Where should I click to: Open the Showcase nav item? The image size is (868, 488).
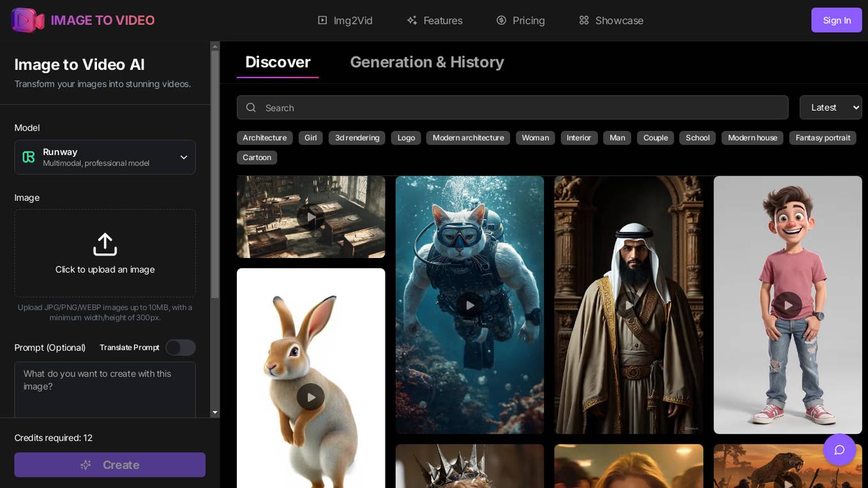tap(611, 20)
